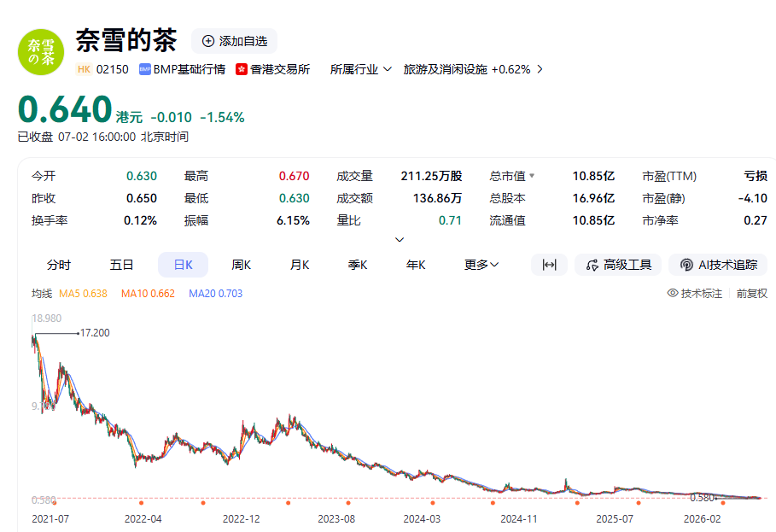Image resolution: width=776 pixels, height=532 pixels.
Task: Expand the 所属行业 dropdown
Action: 361,69
